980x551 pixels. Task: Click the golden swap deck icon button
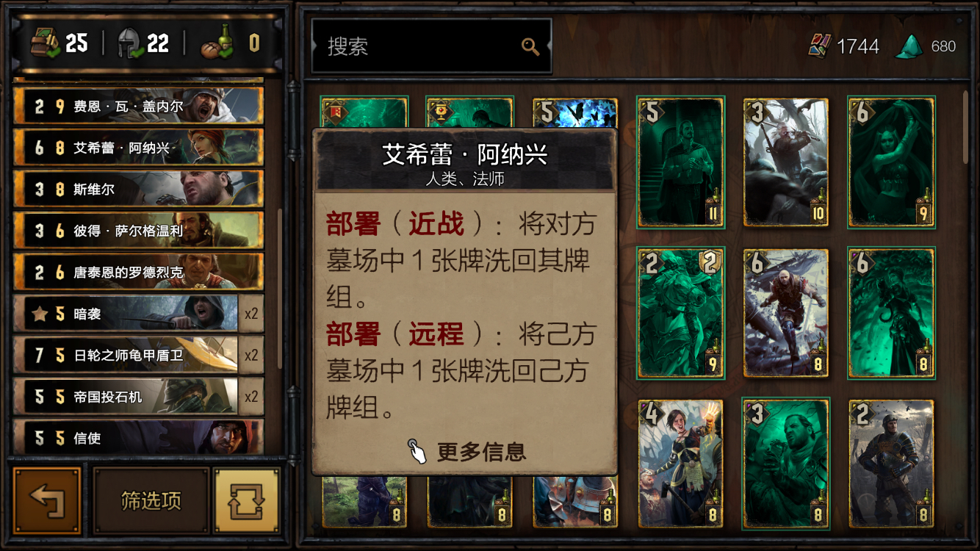[x=246, y=501]
